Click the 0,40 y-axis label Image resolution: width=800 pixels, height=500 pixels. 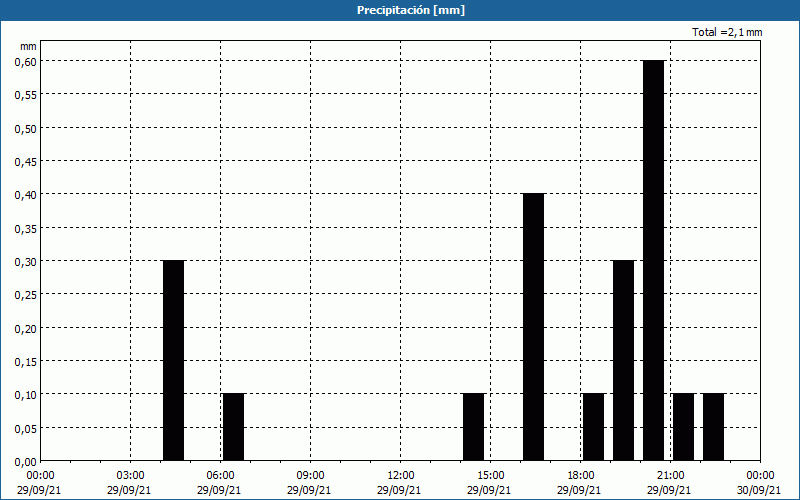tap(26, 194)
